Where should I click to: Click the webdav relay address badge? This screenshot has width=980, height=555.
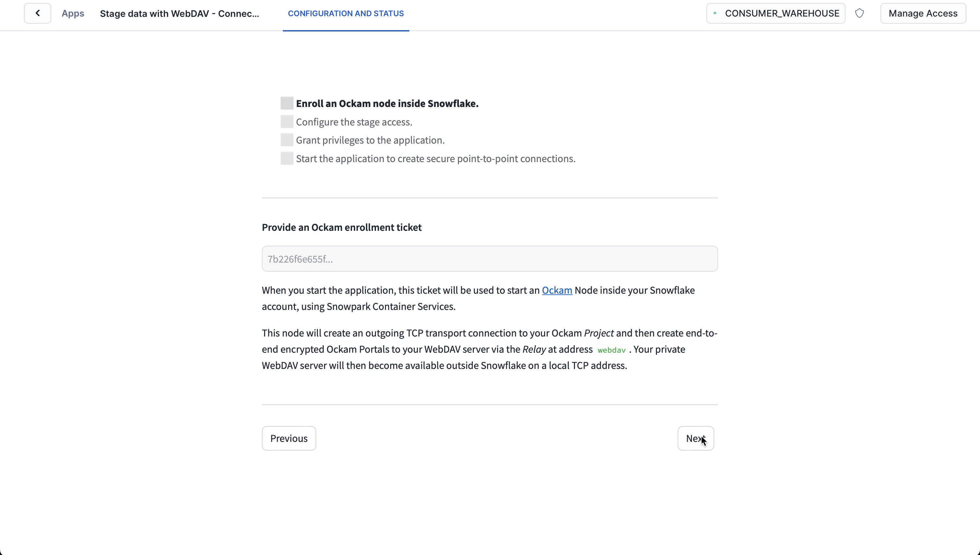tap(611, 349)
